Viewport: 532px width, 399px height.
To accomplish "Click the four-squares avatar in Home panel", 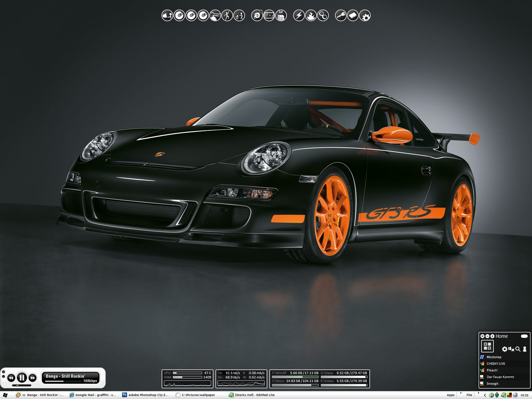I will pyautogui.click(x=487, y=346).
